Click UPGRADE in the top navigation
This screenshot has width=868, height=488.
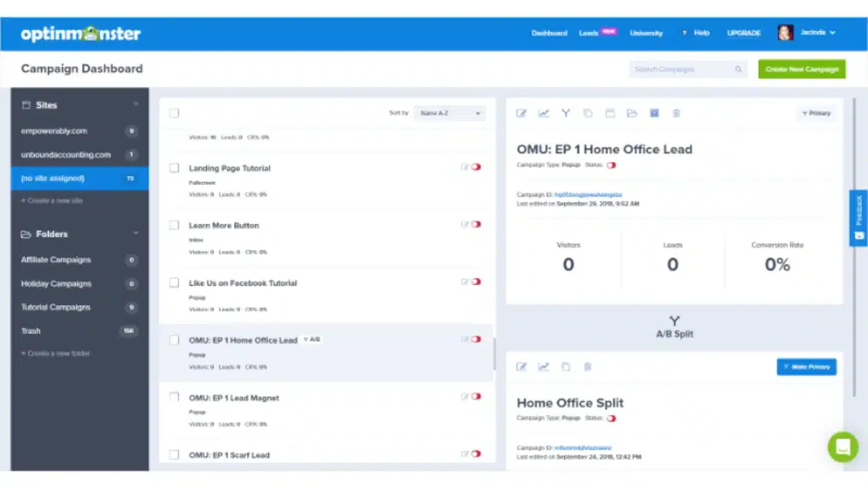pyautogui.click(x=744, y=33)
